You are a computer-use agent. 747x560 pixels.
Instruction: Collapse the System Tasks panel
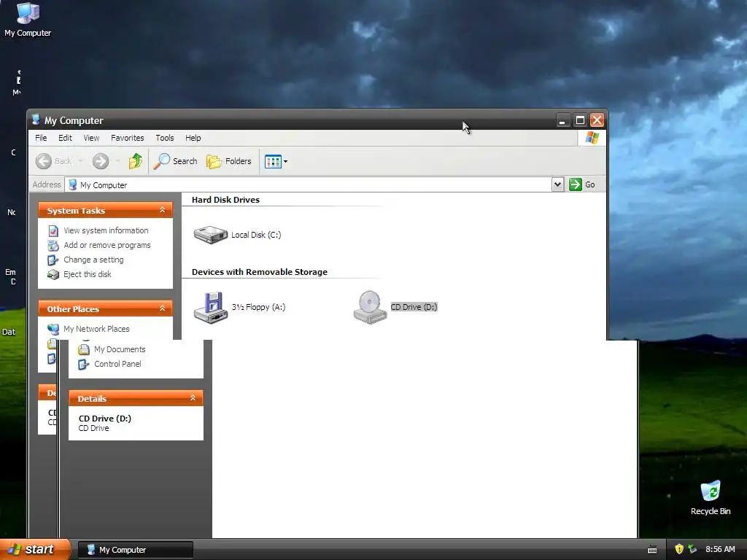(x=163, y=210)
